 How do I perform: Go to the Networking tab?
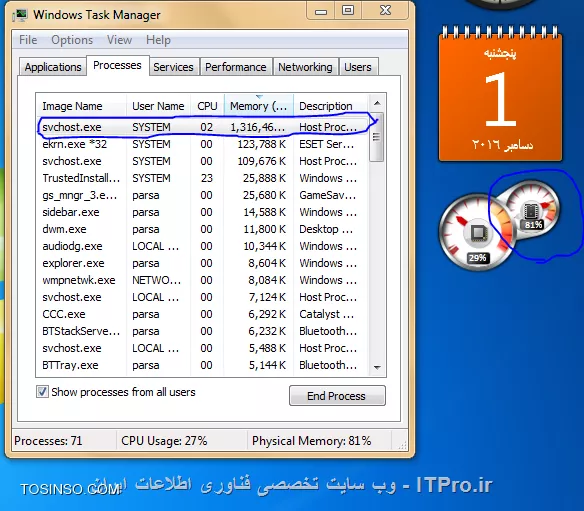pos(305,67)
